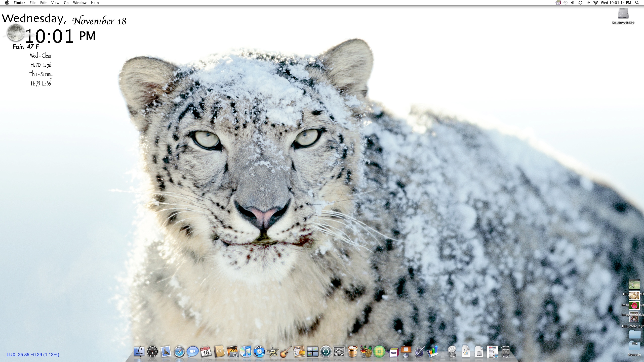Launch iDVD from the Dock
This screenshot has height=362, width=644.
click(x=259, y=351)
